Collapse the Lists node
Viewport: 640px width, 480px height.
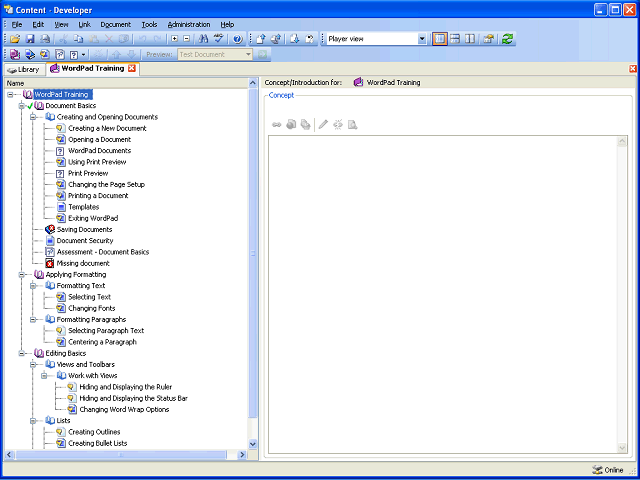coord(33,421)
